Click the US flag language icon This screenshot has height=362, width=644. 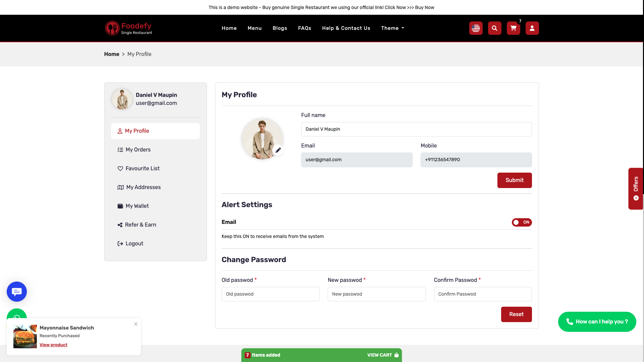pos(476,28)
